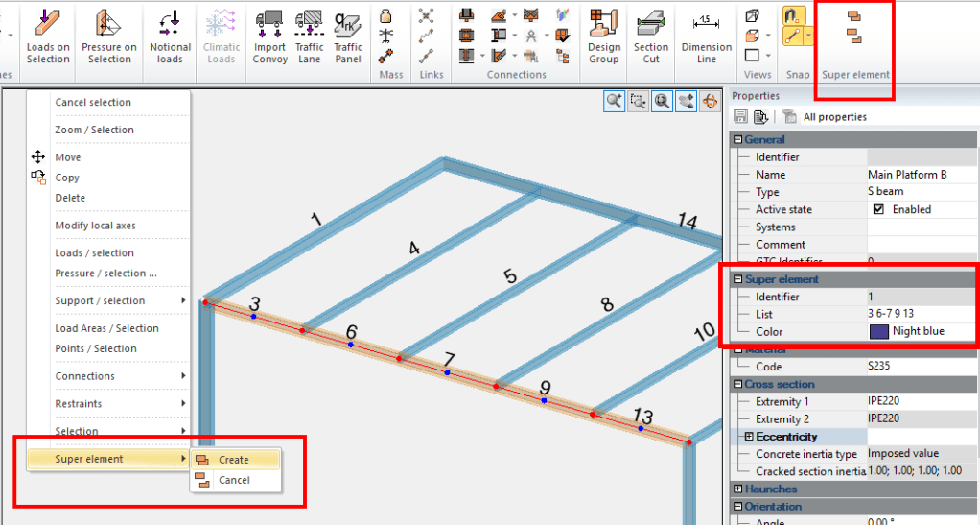The width and height of the screenshot is (980, 525).
Task: Click the orbit rotate view icon
Action: (x=710, y=101)
